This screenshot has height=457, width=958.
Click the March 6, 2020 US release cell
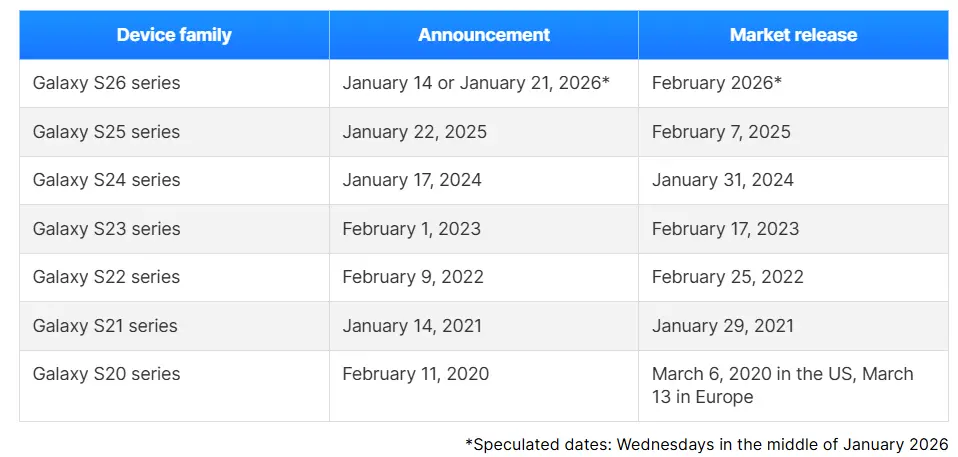pos(782,385)
